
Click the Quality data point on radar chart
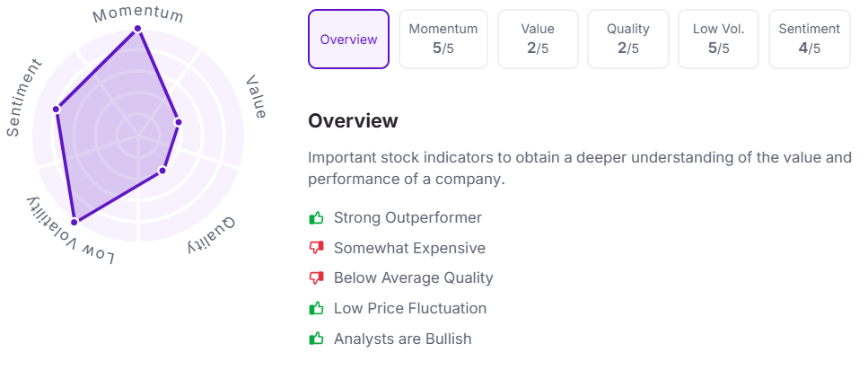162,170
